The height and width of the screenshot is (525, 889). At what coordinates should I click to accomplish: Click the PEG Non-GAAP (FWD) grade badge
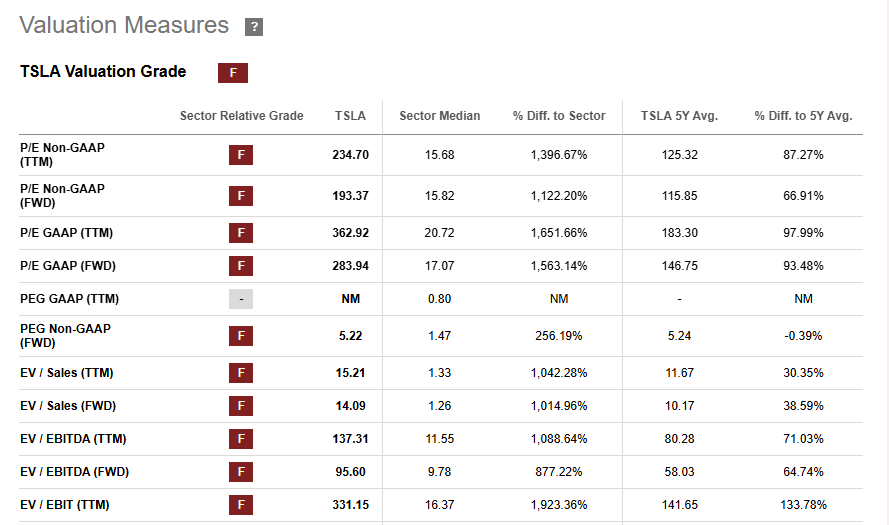tap(240, 336)
